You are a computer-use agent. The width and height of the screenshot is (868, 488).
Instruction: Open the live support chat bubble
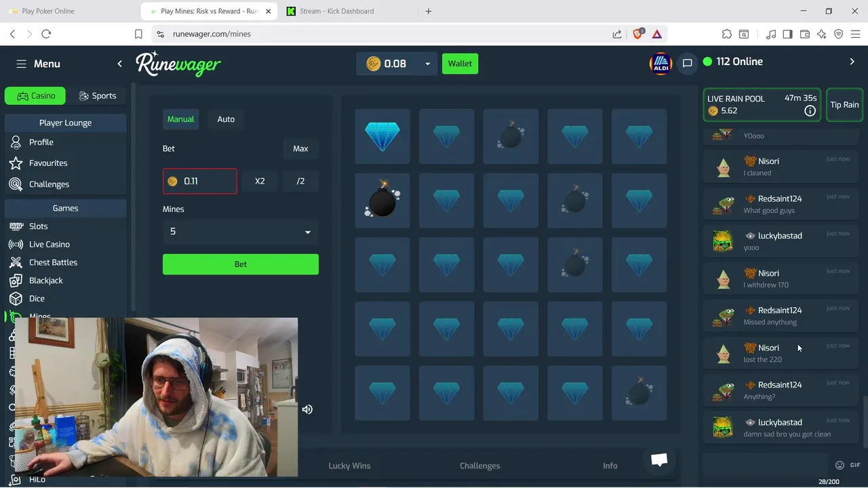pyautogui.click(x=659, y=460)
